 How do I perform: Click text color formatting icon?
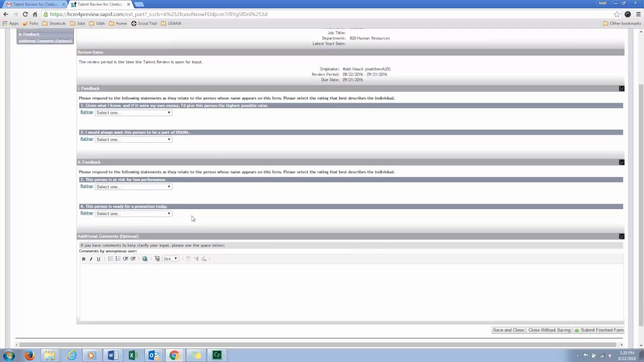pos(157,259)
